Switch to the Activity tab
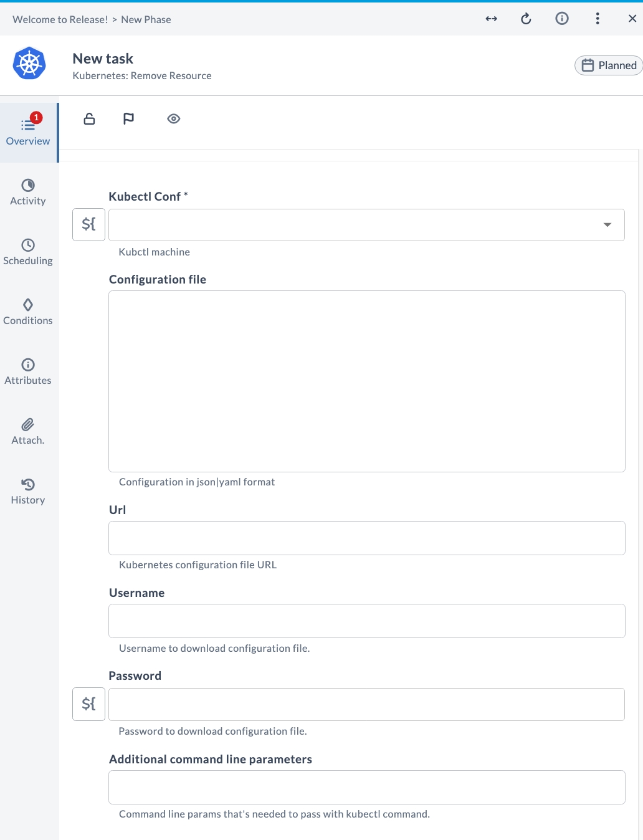Viewport: 643px width, 840px height. 28,192
